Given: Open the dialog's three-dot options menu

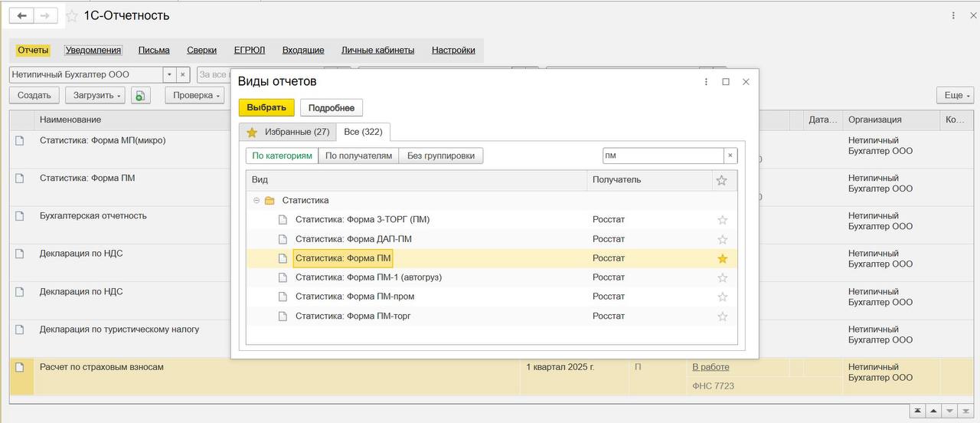Looking at the screenshot, I should tap(706, 81).
